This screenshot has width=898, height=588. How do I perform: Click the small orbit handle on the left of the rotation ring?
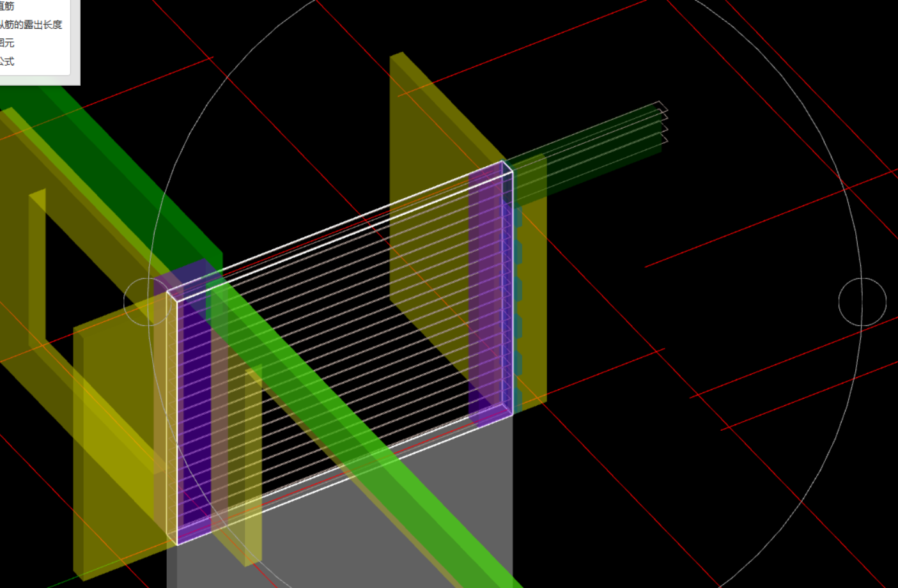148,301
